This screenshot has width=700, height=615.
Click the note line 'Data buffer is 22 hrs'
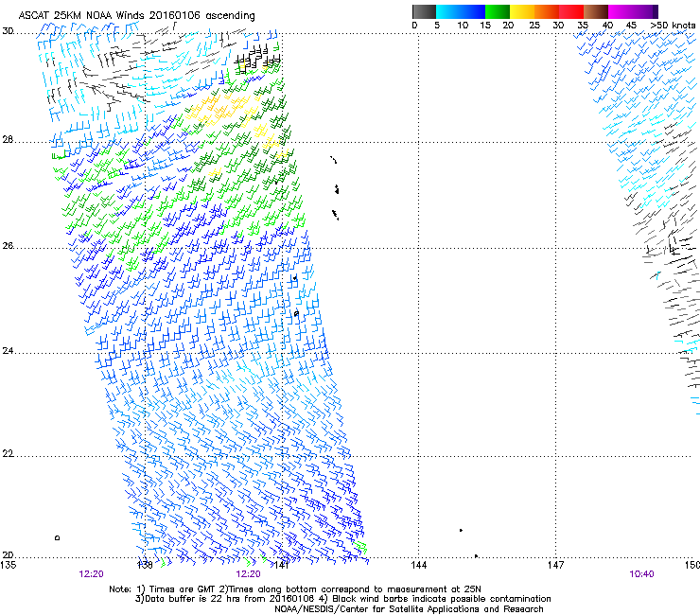coord(192,599)
